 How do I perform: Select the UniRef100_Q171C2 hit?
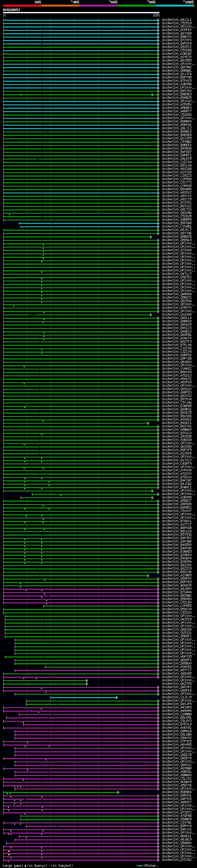[x=177, y=460]
